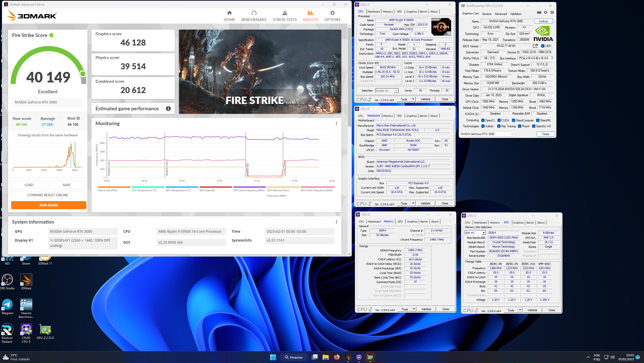Click the RUN AGAIN button
The height and width of the screenshot is (363, 644).
49,205
